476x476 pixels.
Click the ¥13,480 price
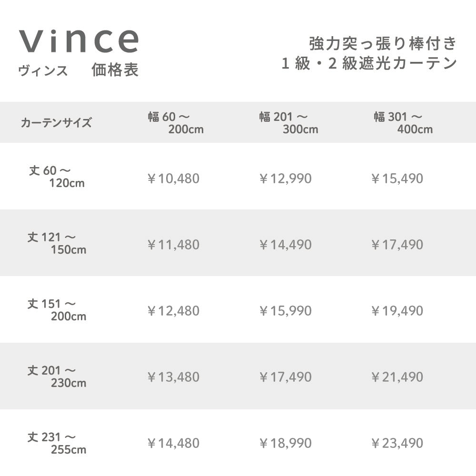(x=173, y=377)
